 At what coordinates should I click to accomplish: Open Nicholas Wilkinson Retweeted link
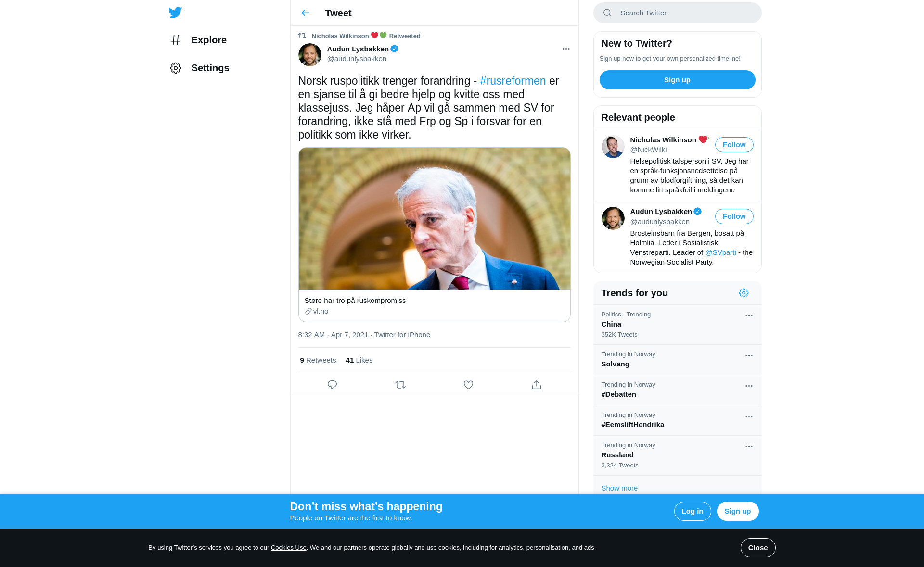366,36
